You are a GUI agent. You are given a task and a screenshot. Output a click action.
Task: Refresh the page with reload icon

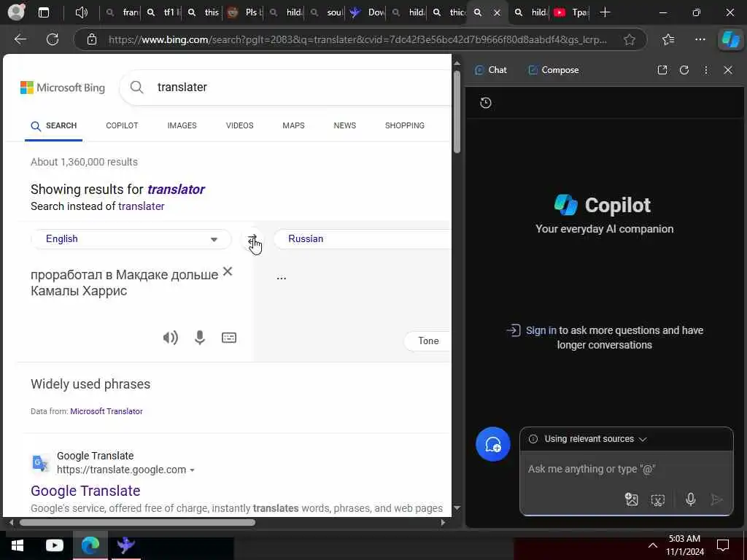coord(53,39)
